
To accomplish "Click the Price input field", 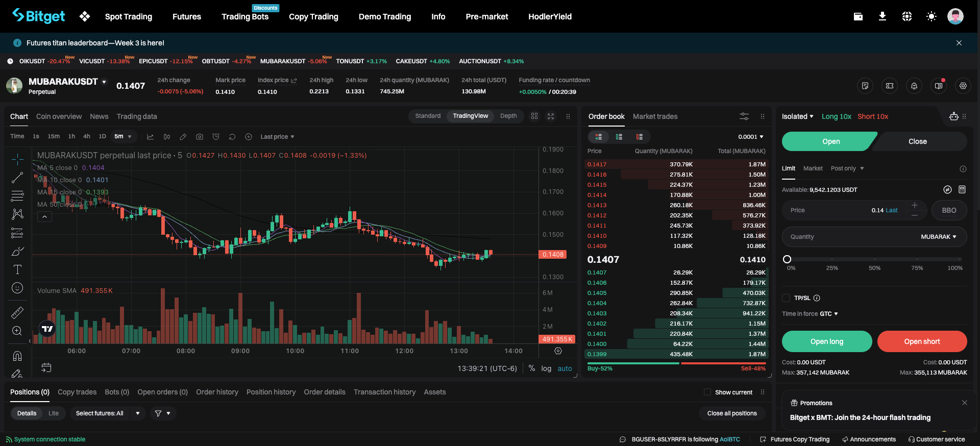I will [x=843, y=210].
